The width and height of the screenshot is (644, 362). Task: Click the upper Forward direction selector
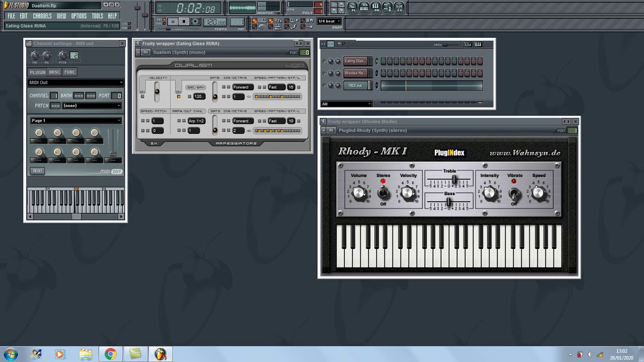[243, 87]
